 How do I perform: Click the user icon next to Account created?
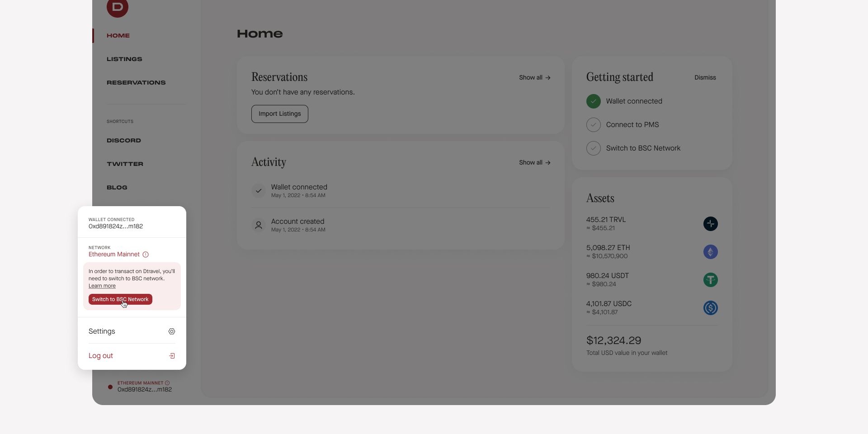click(258, 225)
